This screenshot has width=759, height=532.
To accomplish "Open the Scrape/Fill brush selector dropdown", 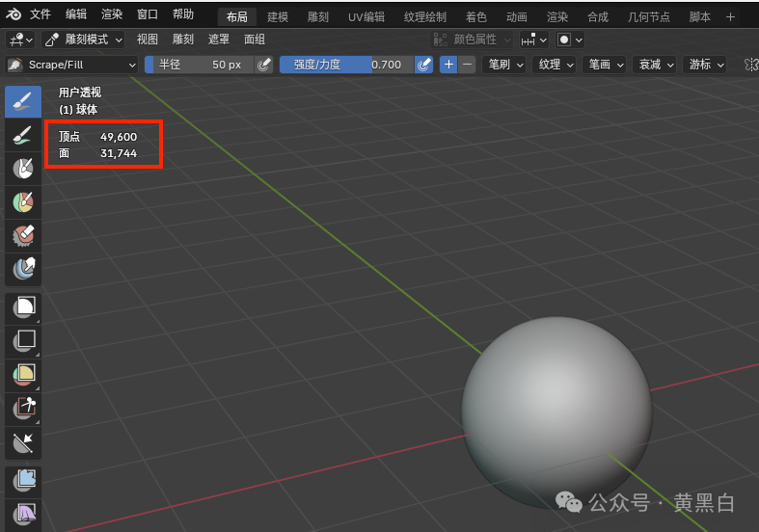I will (x=71, y=65).
